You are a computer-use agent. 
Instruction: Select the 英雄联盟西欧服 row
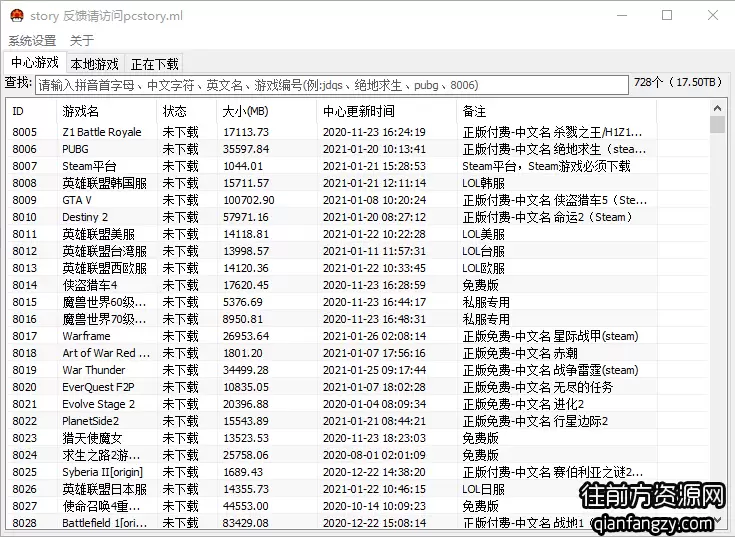click(x=358, y=268)
